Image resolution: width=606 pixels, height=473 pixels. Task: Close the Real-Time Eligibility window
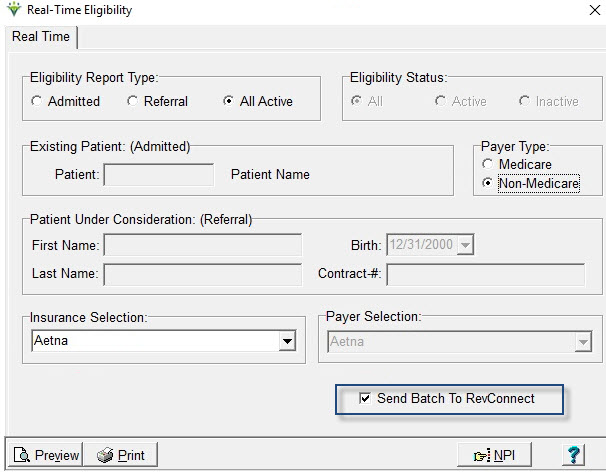pos(595,10)
